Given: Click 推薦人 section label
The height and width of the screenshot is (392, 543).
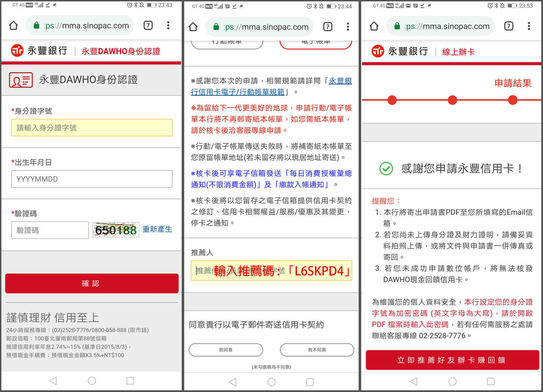Looking at the screenshot, I should coord(202,253).
